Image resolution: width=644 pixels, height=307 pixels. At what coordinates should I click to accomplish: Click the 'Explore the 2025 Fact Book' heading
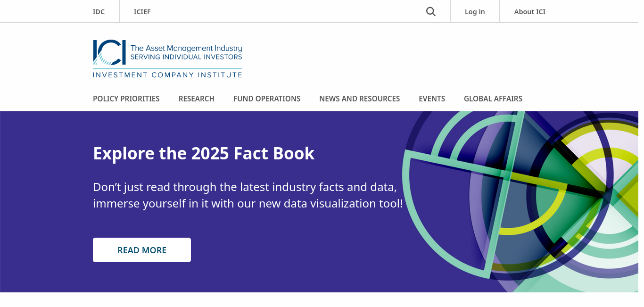204,154
